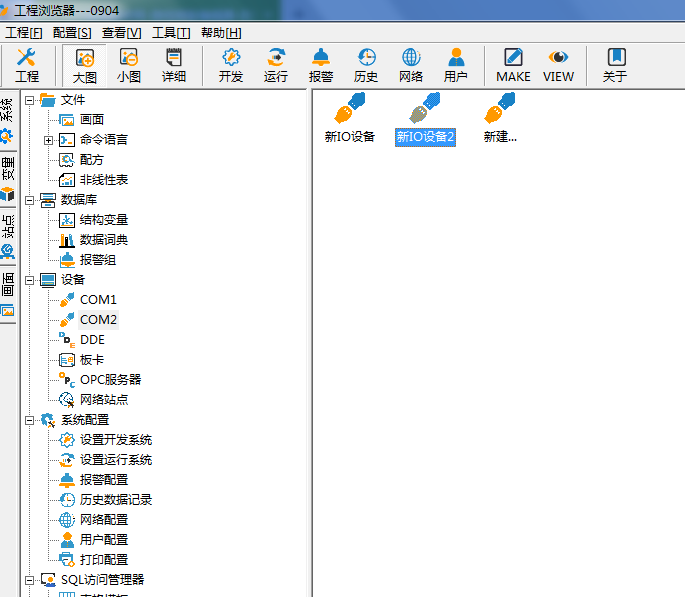Open the 用户 user toolbar icon
This screenshot has width=685, height=597.
pyautogui.click(x=456, y=65)
